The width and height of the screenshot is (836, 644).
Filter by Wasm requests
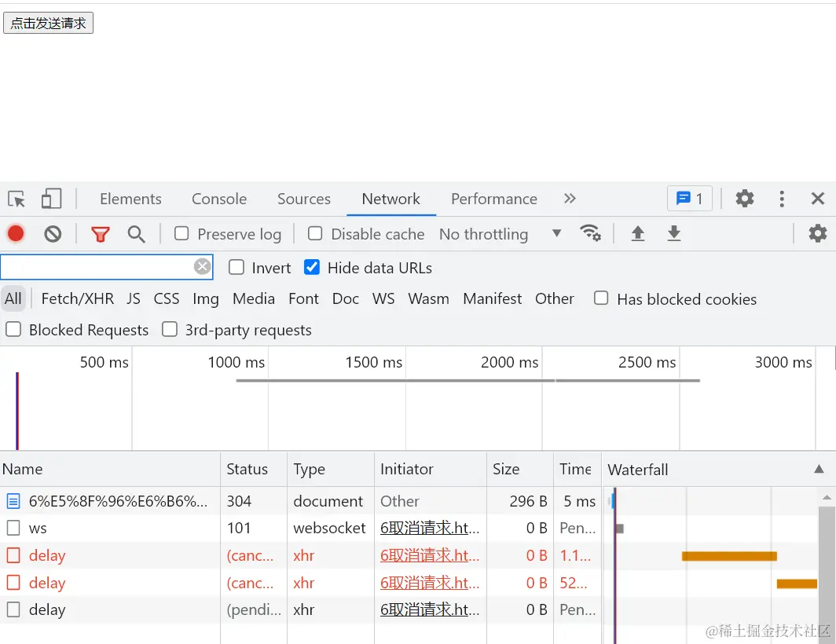(429, 298)
